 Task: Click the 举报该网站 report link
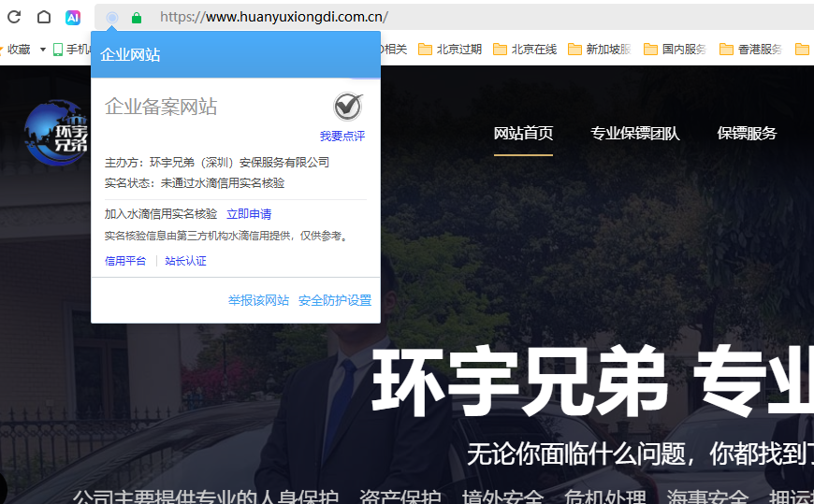pos(258,300)
